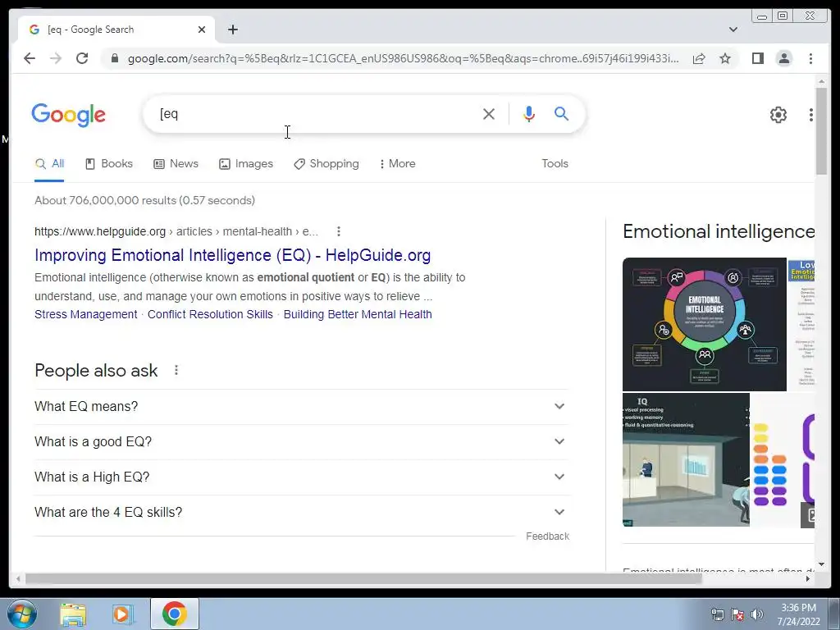Open the colorful stacked bars image

tap(783, 461)
